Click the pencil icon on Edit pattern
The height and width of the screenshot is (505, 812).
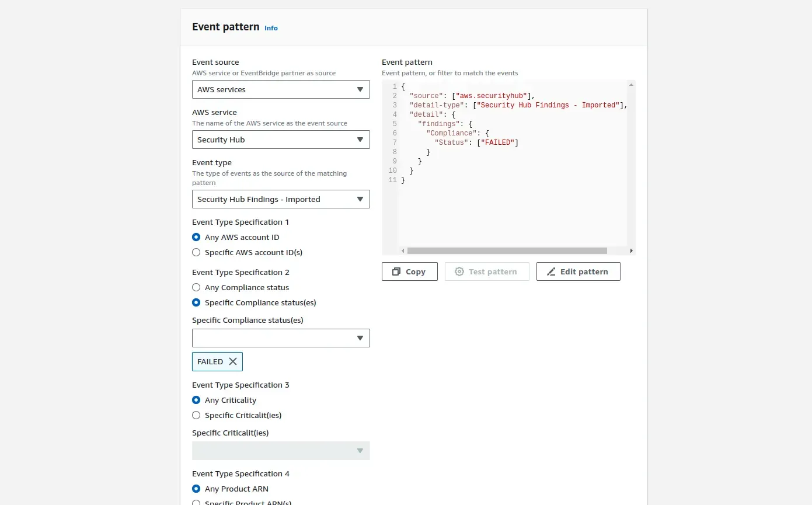551,271
